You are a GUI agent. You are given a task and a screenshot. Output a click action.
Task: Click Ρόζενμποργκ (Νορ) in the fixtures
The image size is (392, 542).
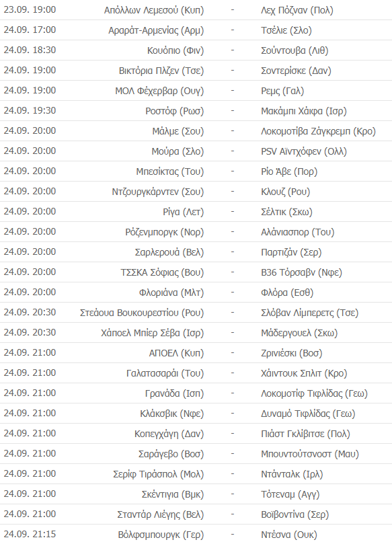(165, 232)
